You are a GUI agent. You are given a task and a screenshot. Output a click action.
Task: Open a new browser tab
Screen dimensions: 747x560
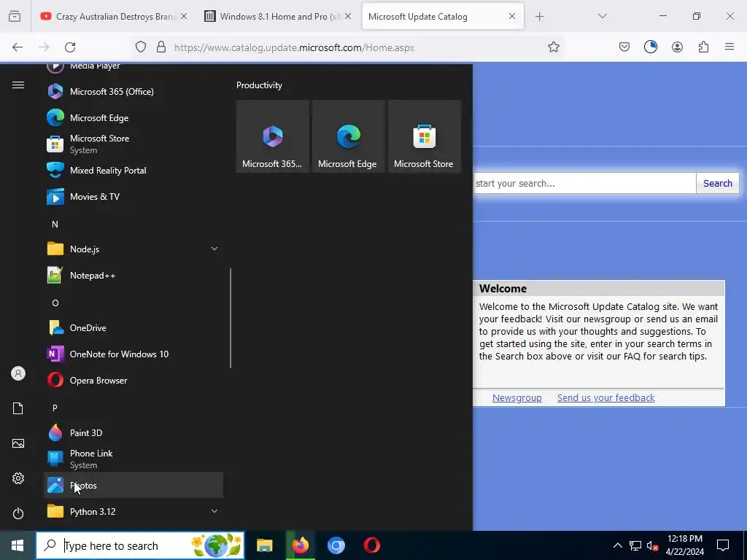coord(539,17)
